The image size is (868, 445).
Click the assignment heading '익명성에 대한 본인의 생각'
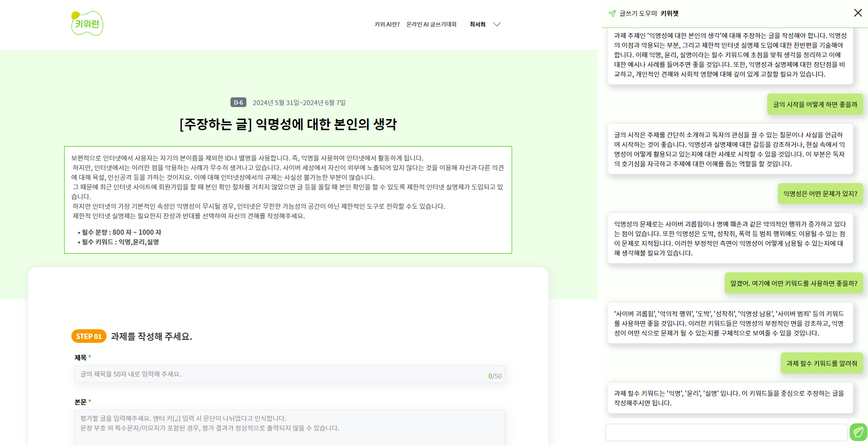coord(288,124)
